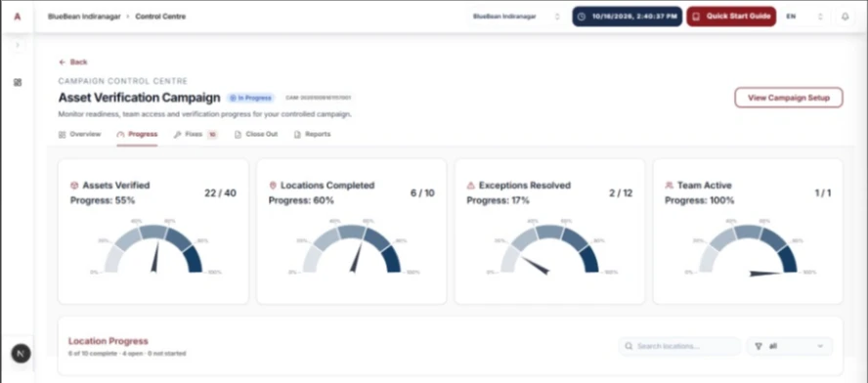Click the round N avatar badge

click(22, 353)
